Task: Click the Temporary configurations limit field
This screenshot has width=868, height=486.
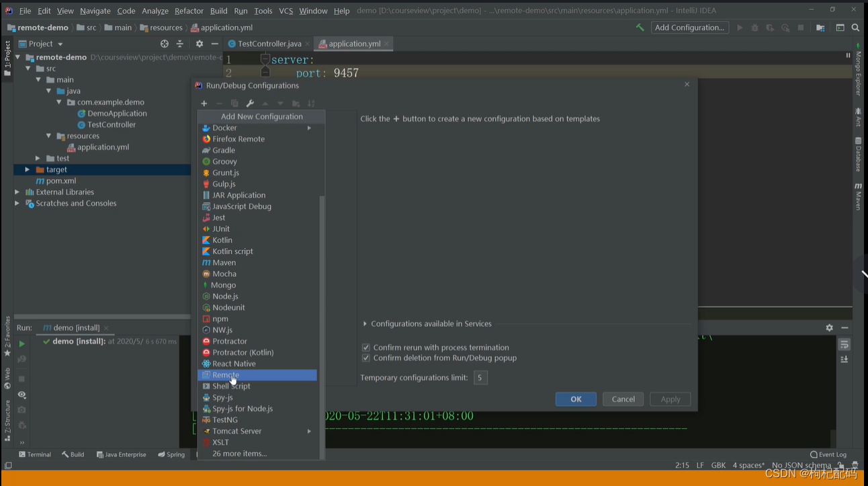Action: [480, 378]
